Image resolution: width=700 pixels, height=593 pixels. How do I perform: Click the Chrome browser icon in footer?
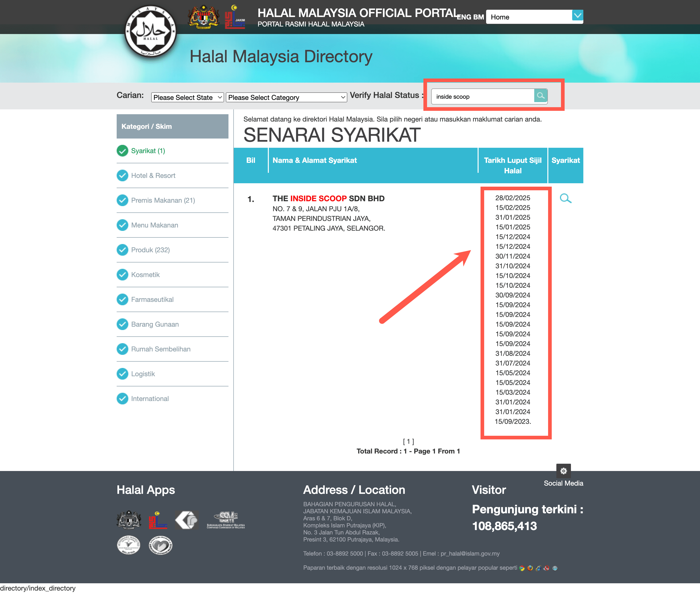[x=522, y=568]
